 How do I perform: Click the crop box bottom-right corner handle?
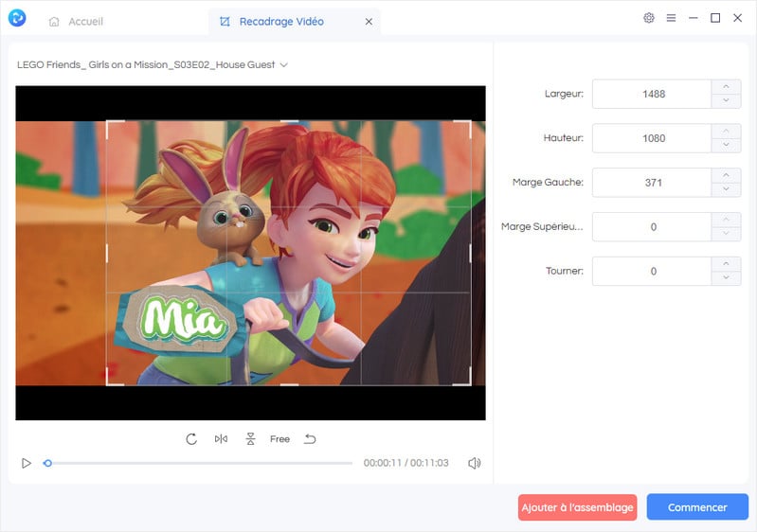[x=470, y=385]
